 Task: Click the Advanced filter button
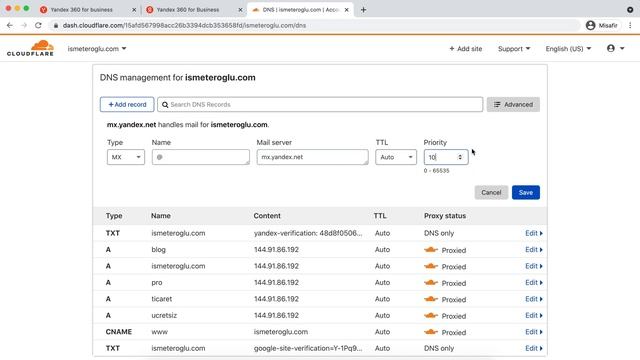click(513, 104)
